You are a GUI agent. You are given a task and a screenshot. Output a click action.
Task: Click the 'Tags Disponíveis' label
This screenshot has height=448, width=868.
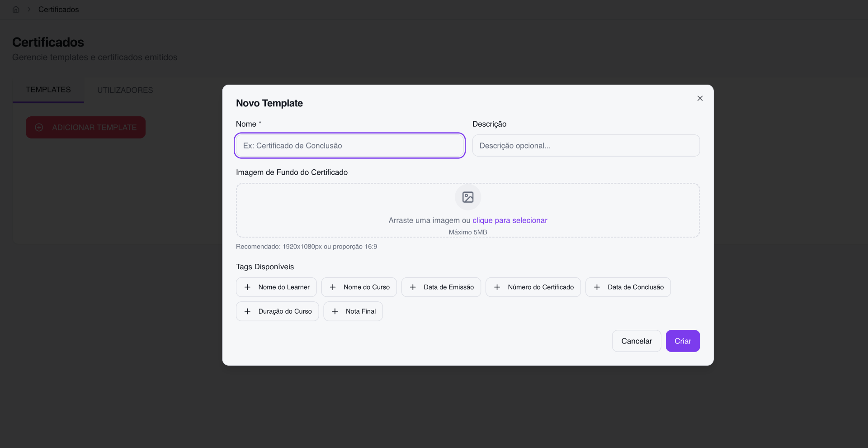[265, 267]
